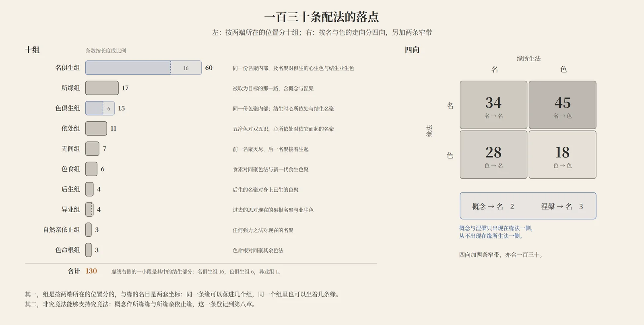Select the 依处组 bar valued 11
Image resolution: width=644 pixels, height=325 pixels.
click(96, 128)
